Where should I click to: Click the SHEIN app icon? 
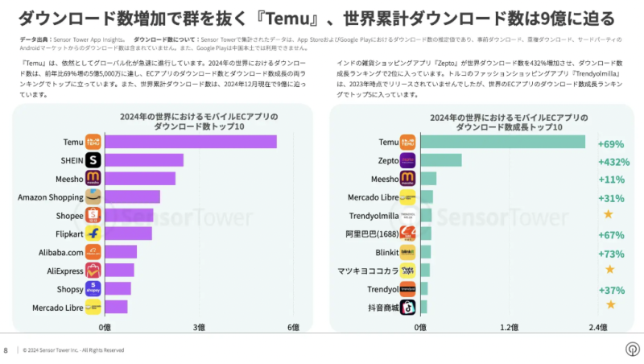[x=93, y=160]
